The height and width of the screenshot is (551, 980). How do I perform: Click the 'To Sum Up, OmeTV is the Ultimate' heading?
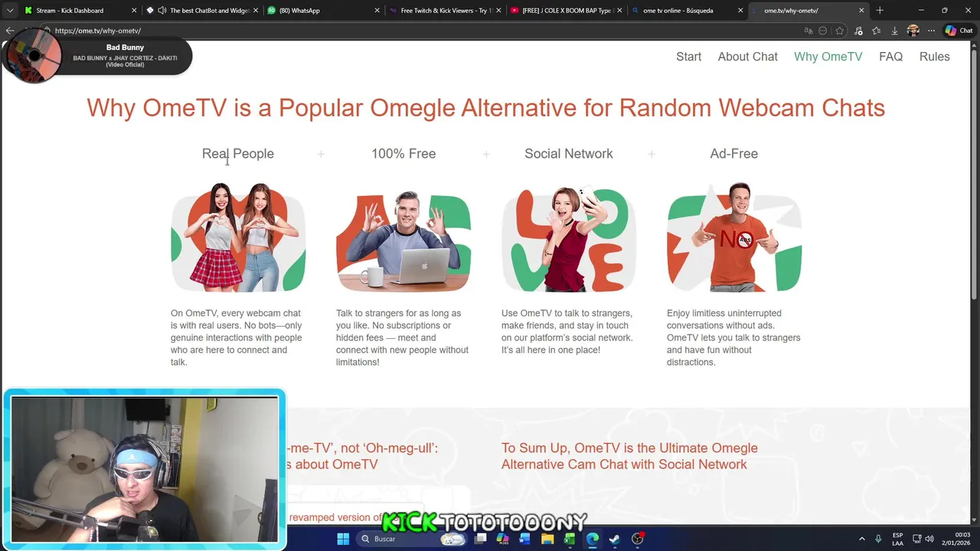(x=629, y=456)
